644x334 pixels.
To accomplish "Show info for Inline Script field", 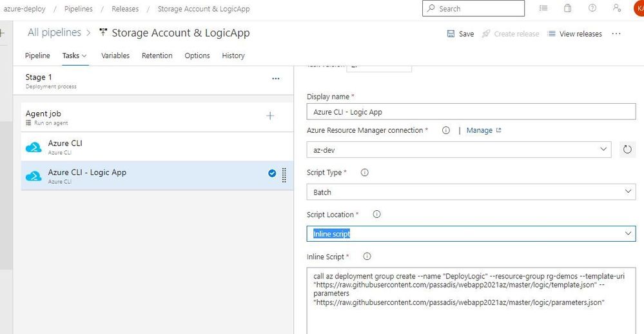I will coord(367,257).
